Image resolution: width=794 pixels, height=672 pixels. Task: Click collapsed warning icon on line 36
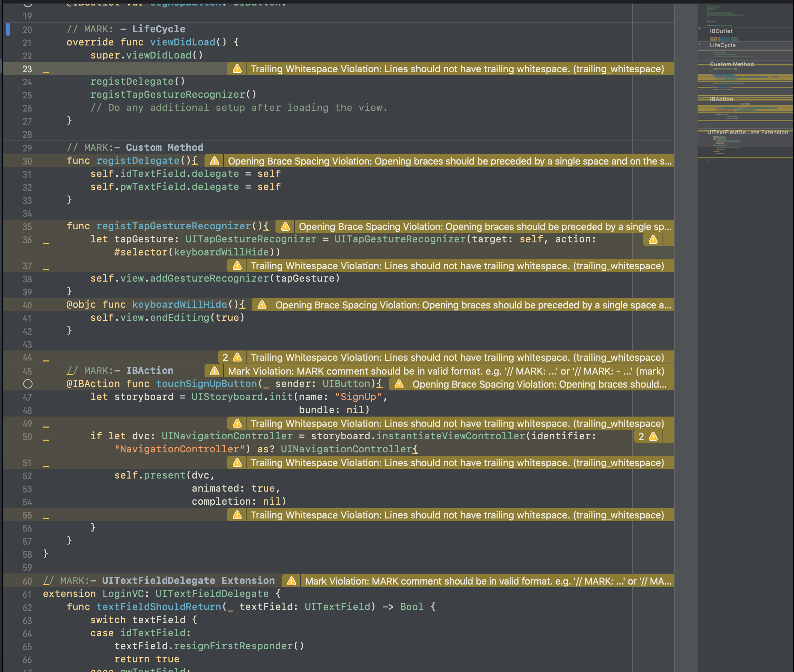pyautogui.click(x=653, y=239)
